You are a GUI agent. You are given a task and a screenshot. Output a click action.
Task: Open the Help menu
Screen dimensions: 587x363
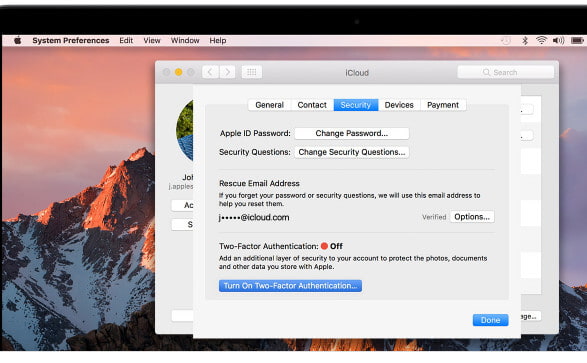click(218, 40)
